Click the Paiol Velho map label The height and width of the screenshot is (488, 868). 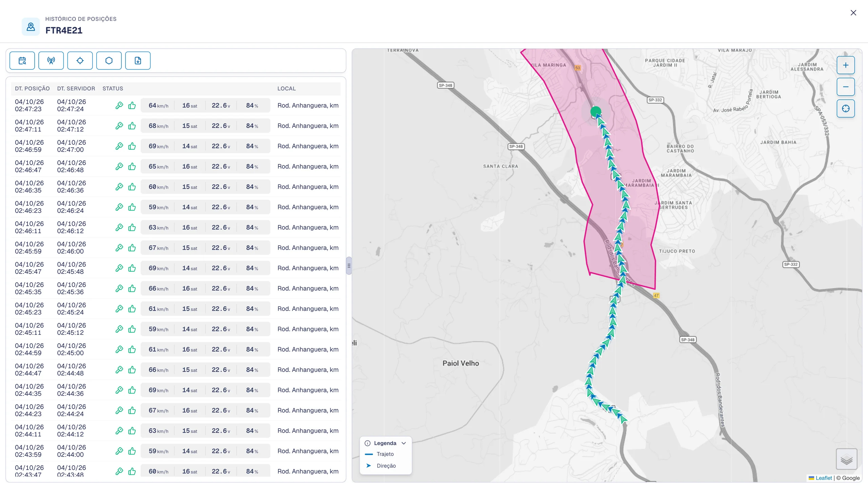pyautogui.click(x=460, y=363)
